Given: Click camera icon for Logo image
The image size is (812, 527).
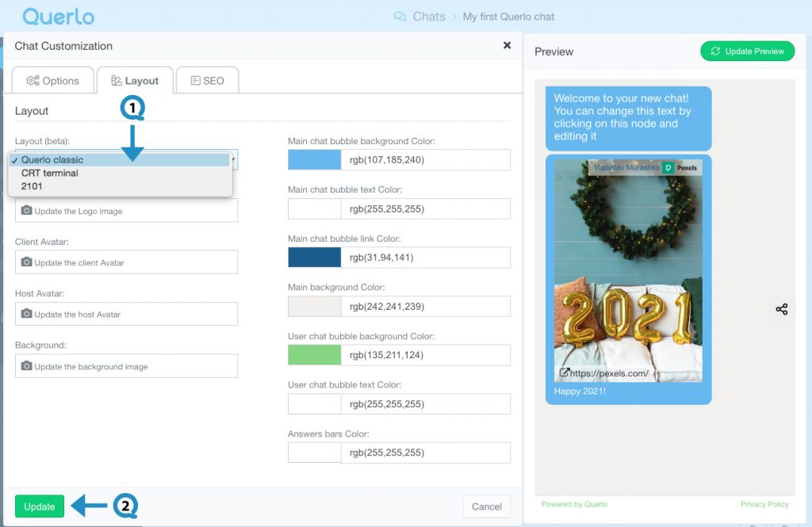Looking at the screenshot, I should 26,210.
